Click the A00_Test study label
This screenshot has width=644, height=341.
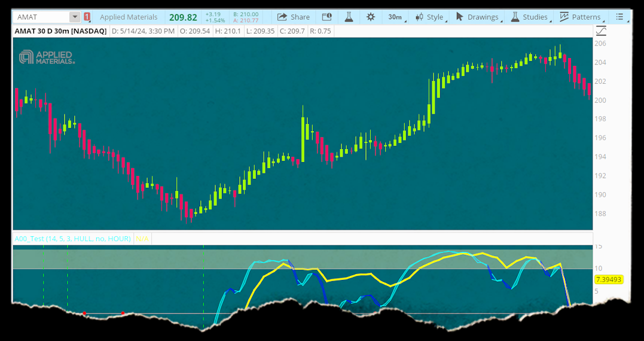[x=73, y=238]
